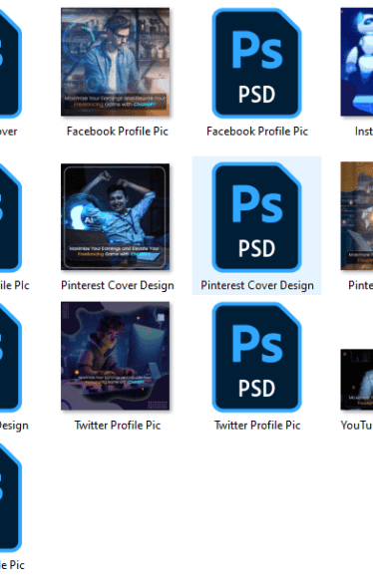Screen dimensions: 373x588
Task: Select the Pinterest Cover Design image thumbnail
Action: [x=116, y=216]
